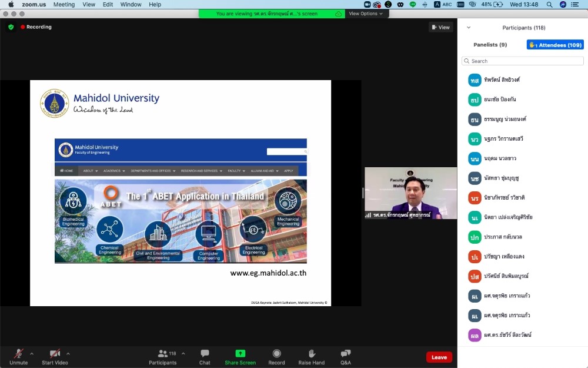588x368 pixels.
Task: Click the red Leave button
Action: pos(439,357)
